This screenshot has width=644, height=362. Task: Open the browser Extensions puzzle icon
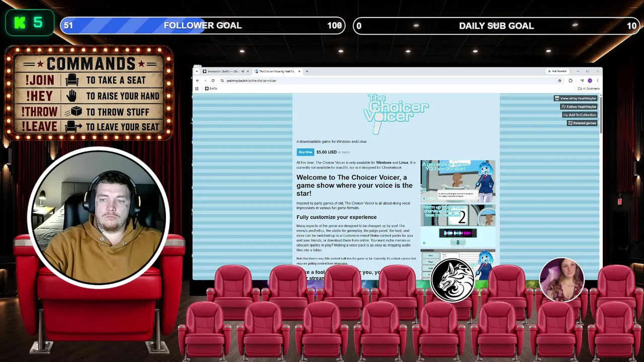coord(571,80)
